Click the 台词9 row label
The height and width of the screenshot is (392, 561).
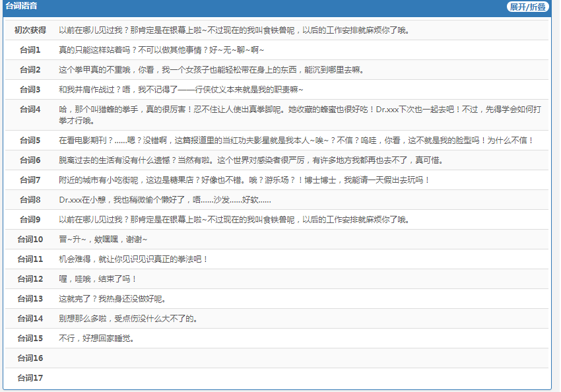tap(30, 220)
